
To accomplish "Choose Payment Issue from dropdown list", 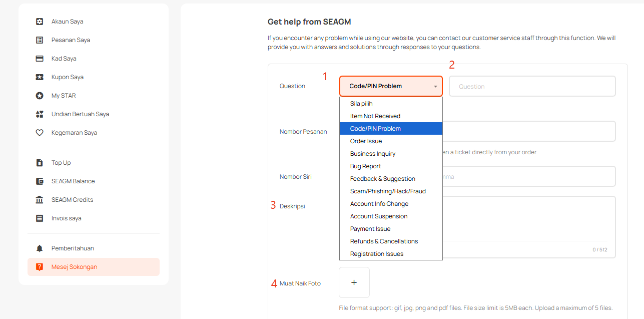I will pyautogui.click(x=370, y=229).
